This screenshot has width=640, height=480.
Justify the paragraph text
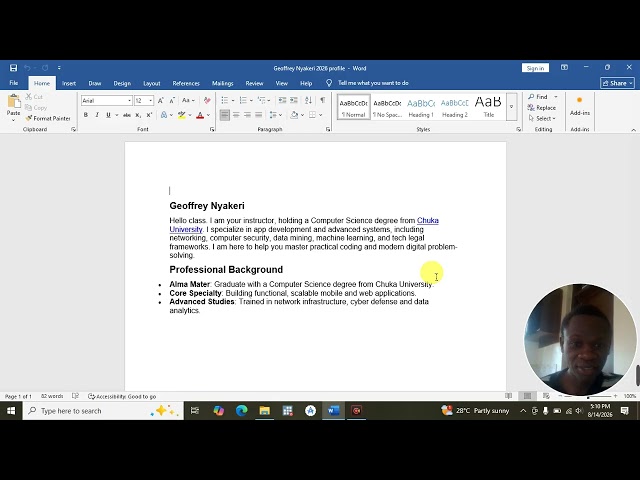point(258,115)
